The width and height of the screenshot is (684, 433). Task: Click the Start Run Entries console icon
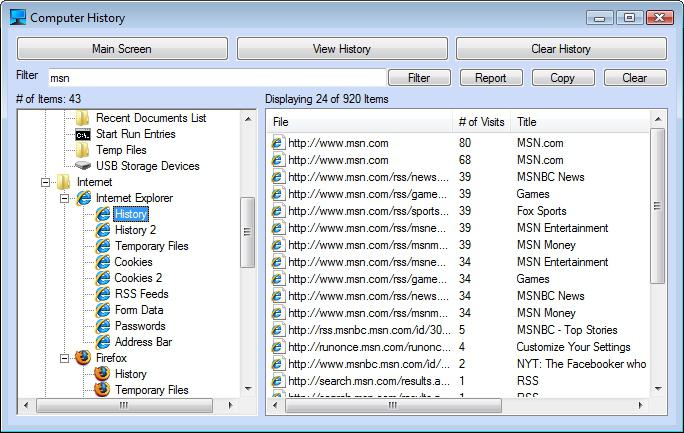tap(82, 134)
